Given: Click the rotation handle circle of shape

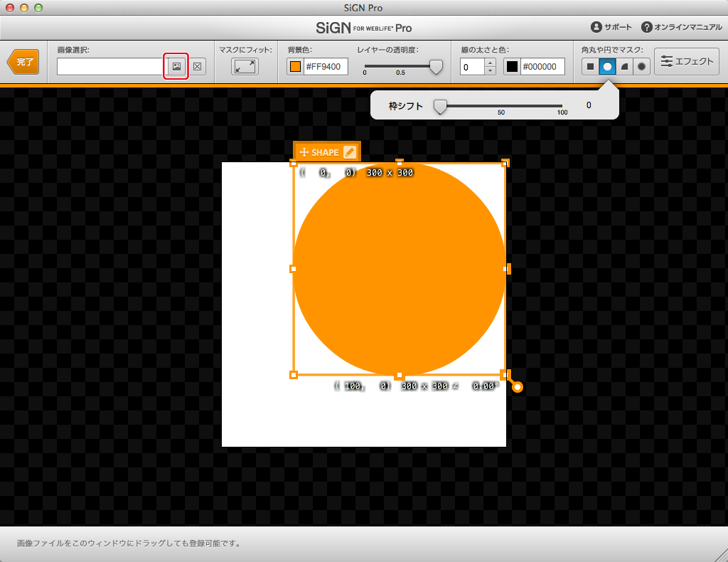Looking at the screenshot, I should (518, 387).
